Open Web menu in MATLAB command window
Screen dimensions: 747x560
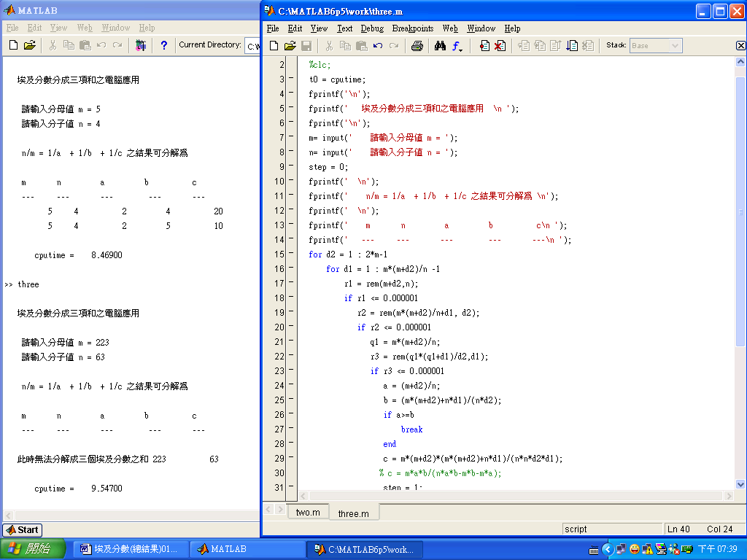point(85,28)
